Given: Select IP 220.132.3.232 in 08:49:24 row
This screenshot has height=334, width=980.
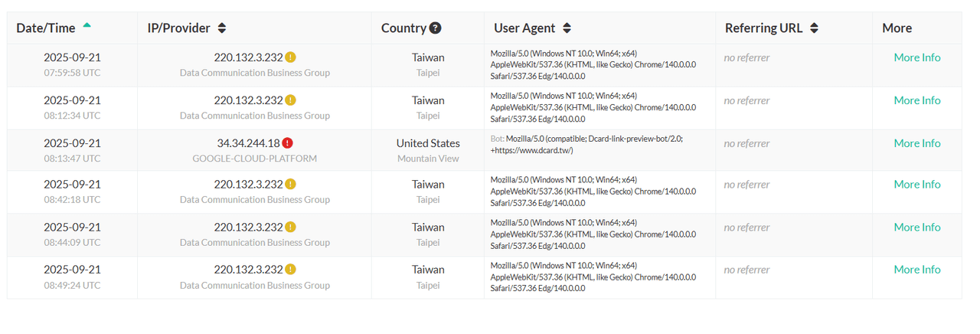Looking at the screenshot, I should (249, 270).
